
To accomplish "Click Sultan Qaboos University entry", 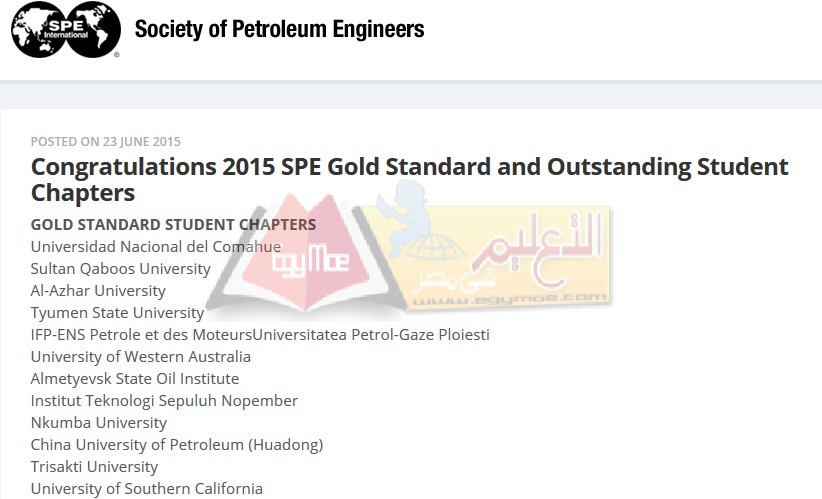I will [x=121, y=268].
